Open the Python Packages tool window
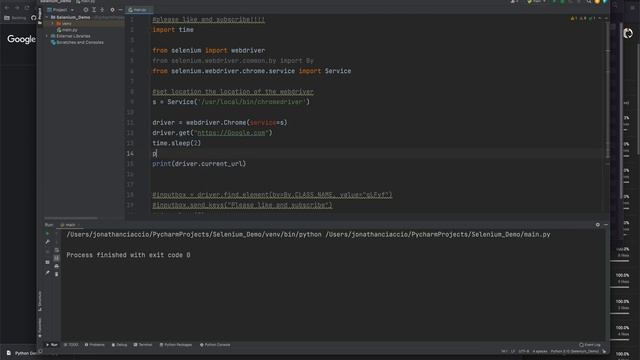Viewport: 640px width, 360px height. point(176,345)
